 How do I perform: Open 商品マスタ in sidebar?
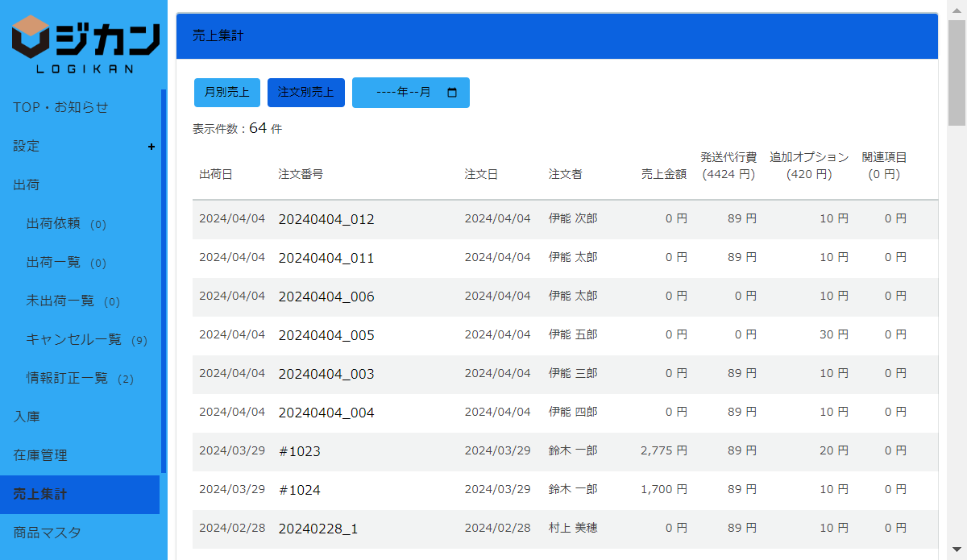click(x=47, y=533)
